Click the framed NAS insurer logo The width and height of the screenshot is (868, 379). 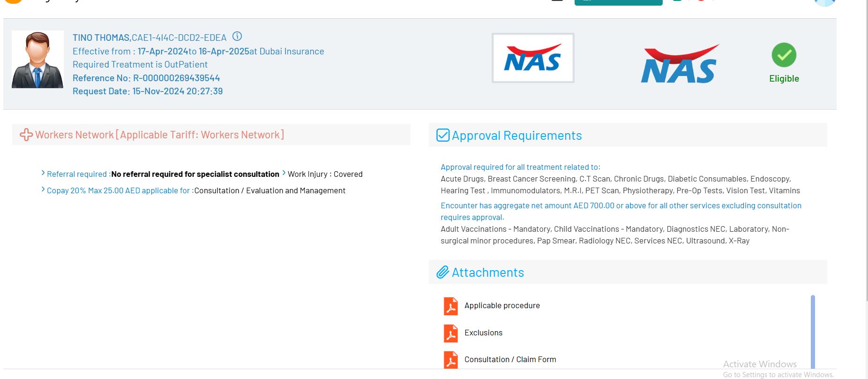click(533, 58)
